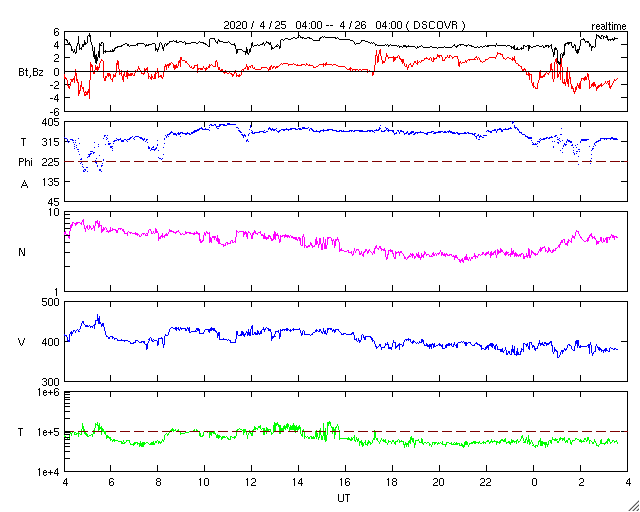The width and height of the screenshot is (640, 512).
Task: Click the '135' tick on the Phi panel
Action: click(52, 182)
